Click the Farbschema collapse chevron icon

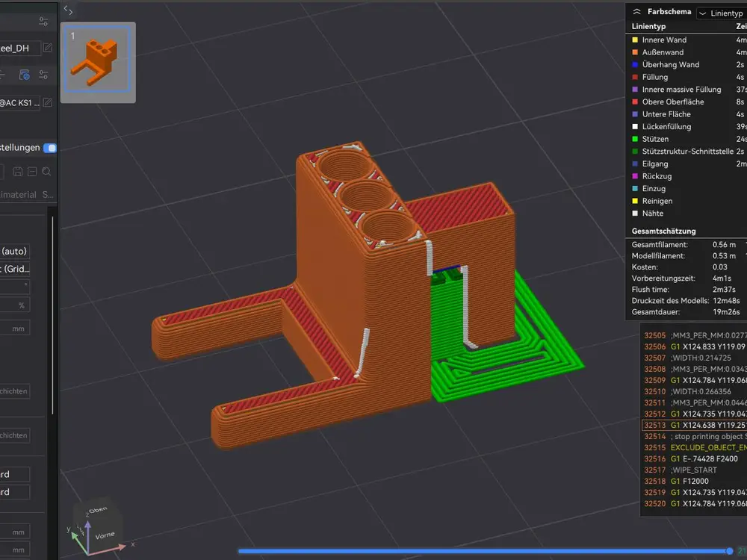pyautogui.click(x=636, y=11)
